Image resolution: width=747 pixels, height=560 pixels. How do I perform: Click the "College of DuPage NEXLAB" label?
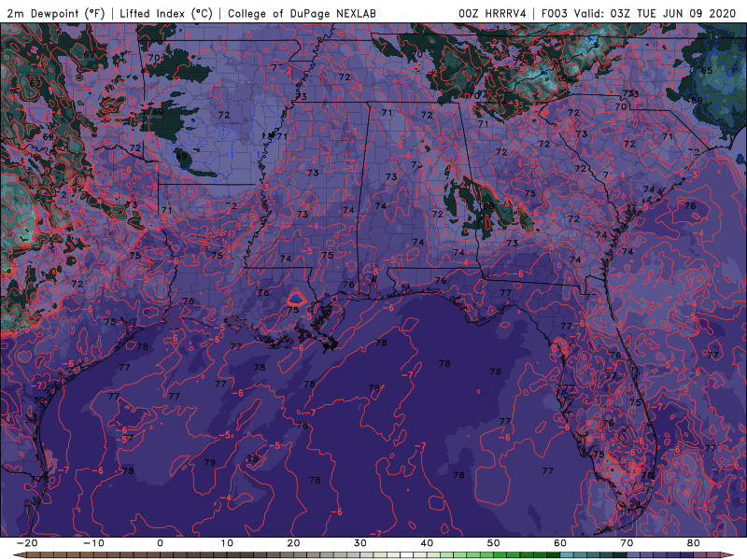tap(302, 13)
